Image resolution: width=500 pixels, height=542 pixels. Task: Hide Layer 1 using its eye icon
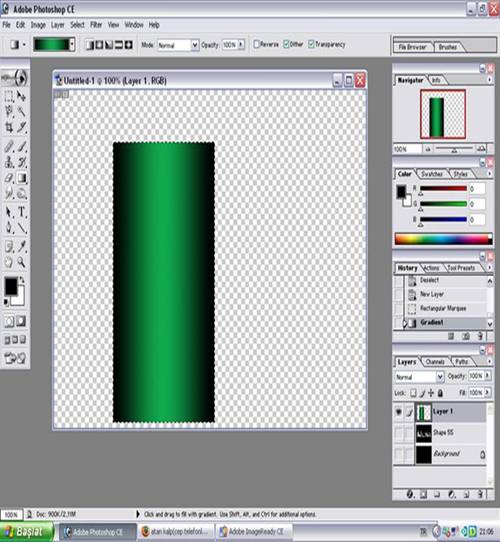[399, 412]
